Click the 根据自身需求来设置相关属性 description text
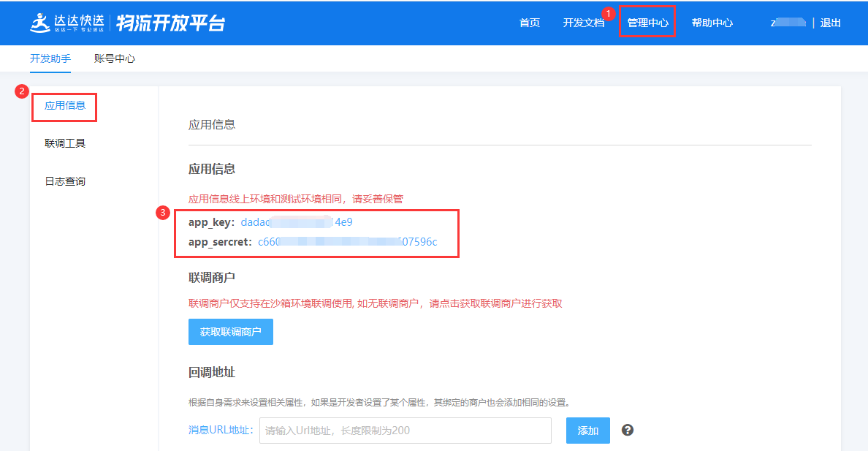Viewport: 868px width, 451px height. pos(380,402)
